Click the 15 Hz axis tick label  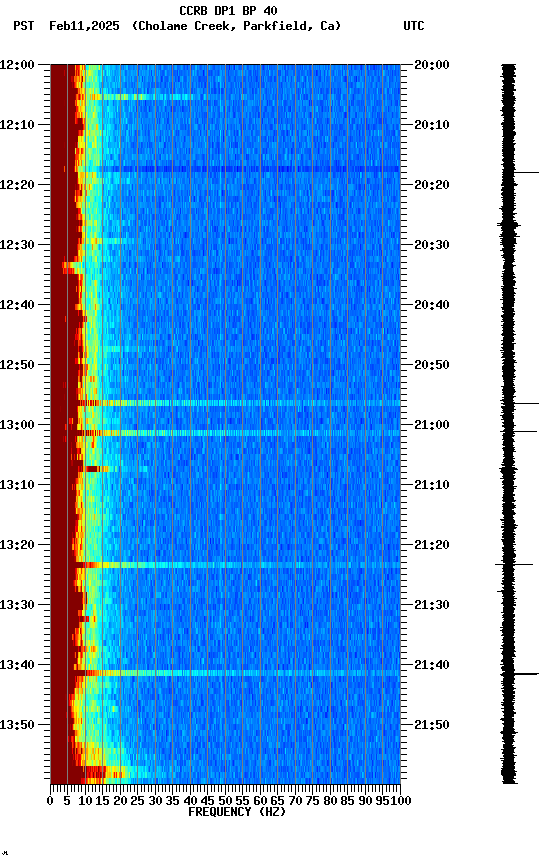click(x=102, y=801)
